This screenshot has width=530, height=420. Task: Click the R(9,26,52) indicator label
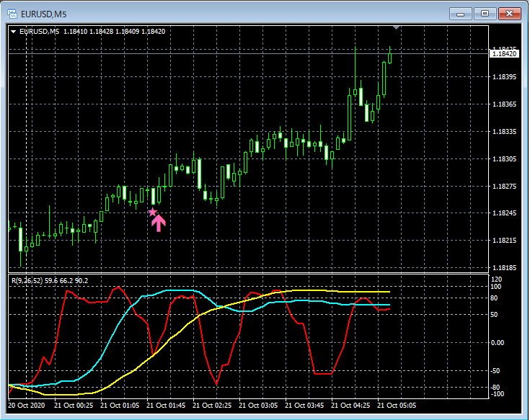tap(50, 280)
